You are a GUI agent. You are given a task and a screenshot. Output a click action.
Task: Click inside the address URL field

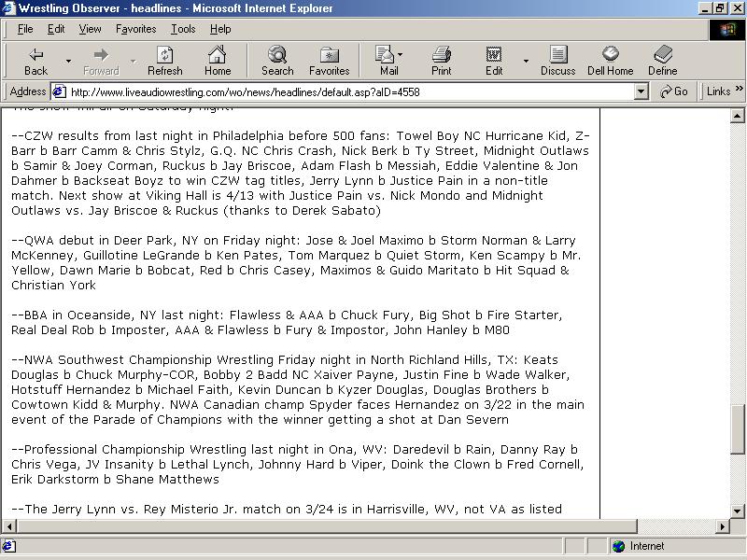click(345, 91)
